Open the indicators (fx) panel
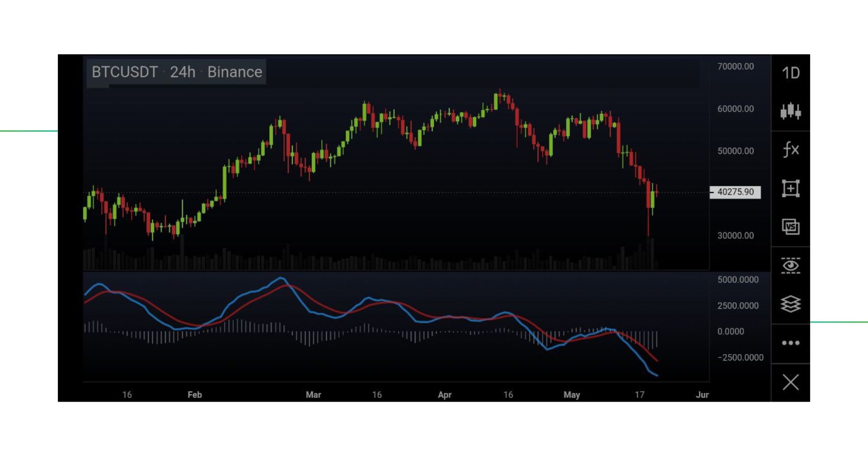The width and height of the screenshot is (868, 456). coord(790,149)
